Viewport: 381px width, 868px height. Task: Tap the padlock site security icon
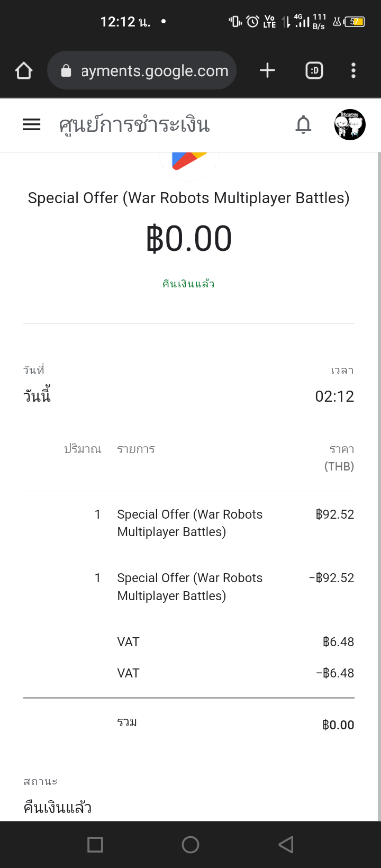click(x=66, y=70)
